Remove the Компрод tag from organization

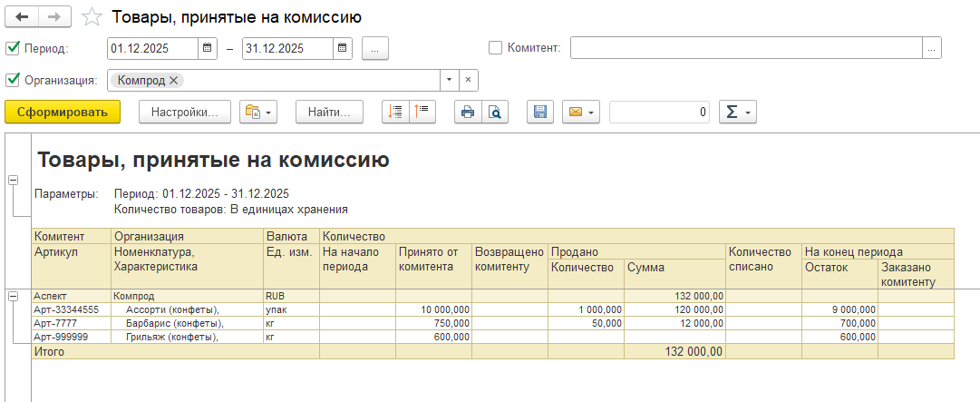(174, 80)
